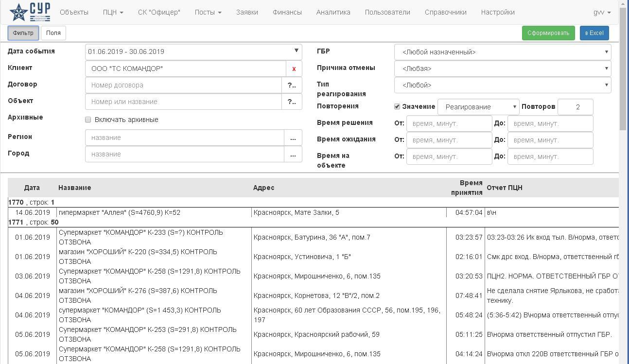629x364 pixels.
Task: Click the Дата column header
Action: pos(32,188)
